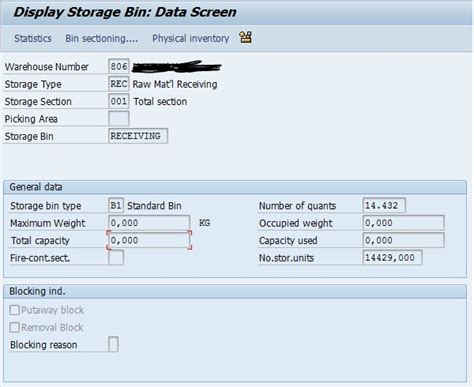474x387 pixels.
Task: Toggle the Removal Block checkbox
Action: pyautogui.click(x=14, y=327)
